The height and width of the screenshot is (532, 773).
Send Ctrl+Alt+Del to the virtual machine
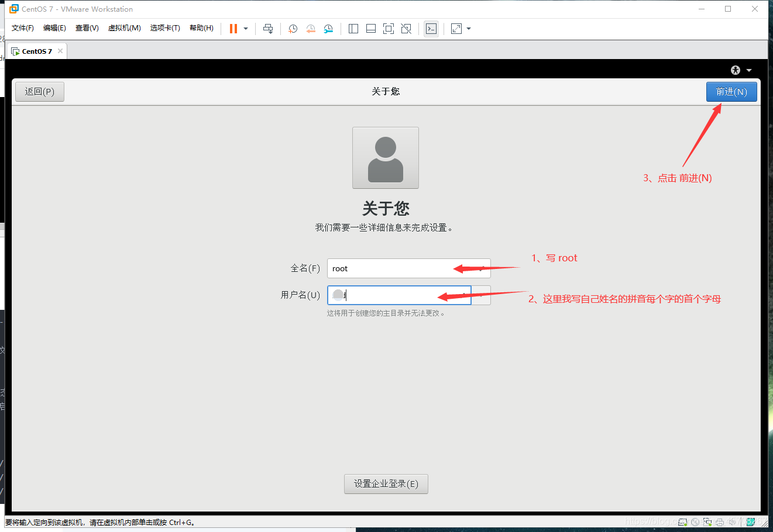268,28
